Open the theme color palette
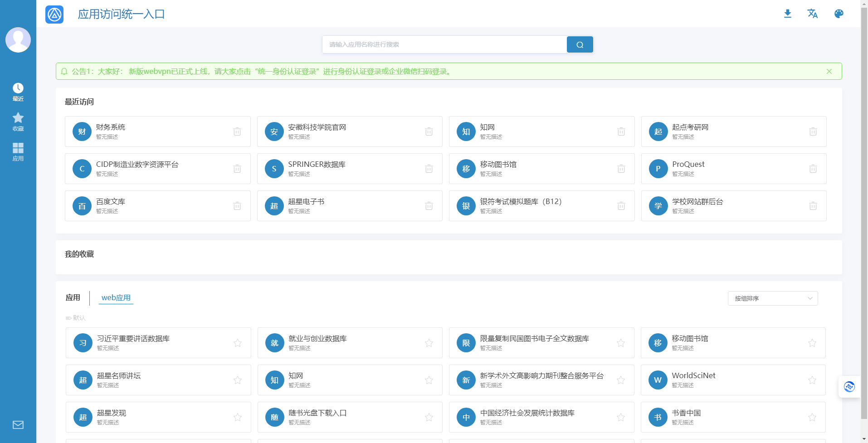Image resolution: width=868 pixels, height=443 pixels. (x=839, y=14)
